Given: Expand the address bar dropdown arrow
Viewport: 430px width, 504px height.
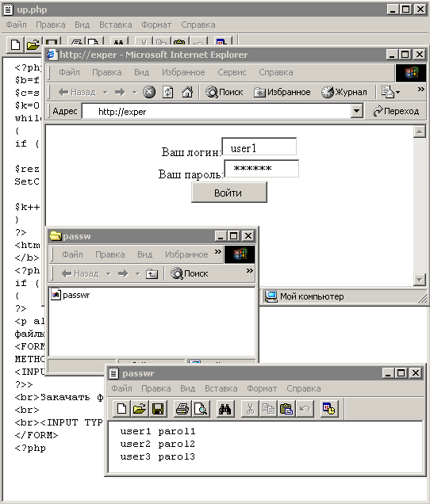Looking at the screenshot, I should pos(356,111).
